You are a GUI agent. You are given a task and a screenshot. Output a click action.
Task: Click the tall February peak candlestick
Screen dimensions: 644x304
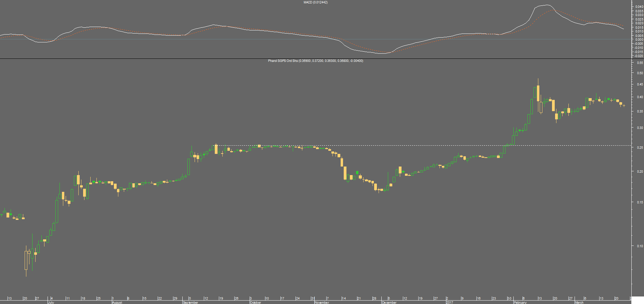pyautogui.click(x=538, y=93)
